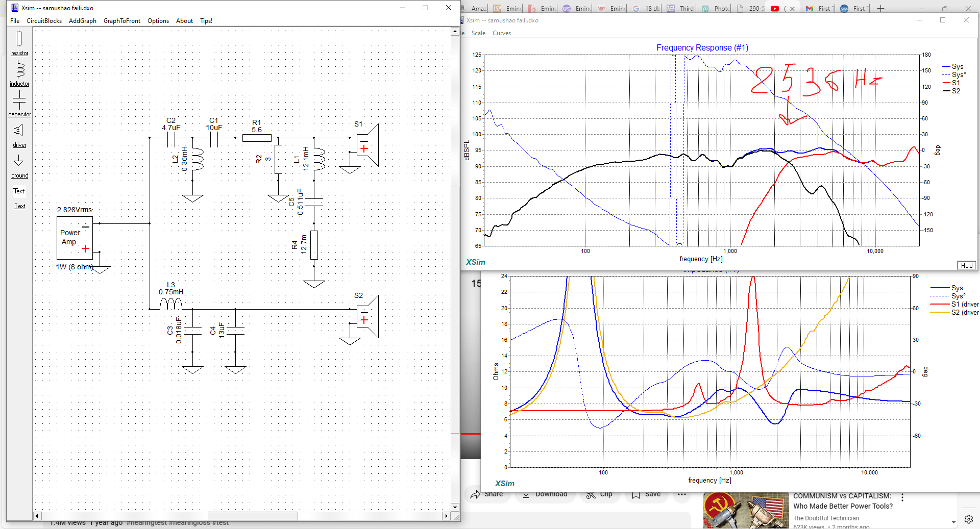Click the YouTube Share button
The height and width of the screenshot is (529, 980).
[487, 494]
